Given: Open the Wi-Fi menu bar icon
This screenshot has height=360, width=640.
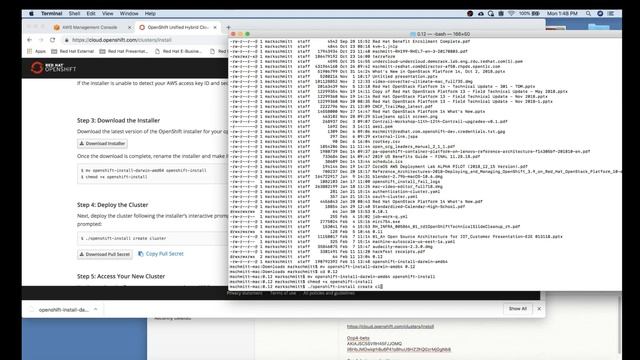Looking at the screenshot, I should click(511, 13).
